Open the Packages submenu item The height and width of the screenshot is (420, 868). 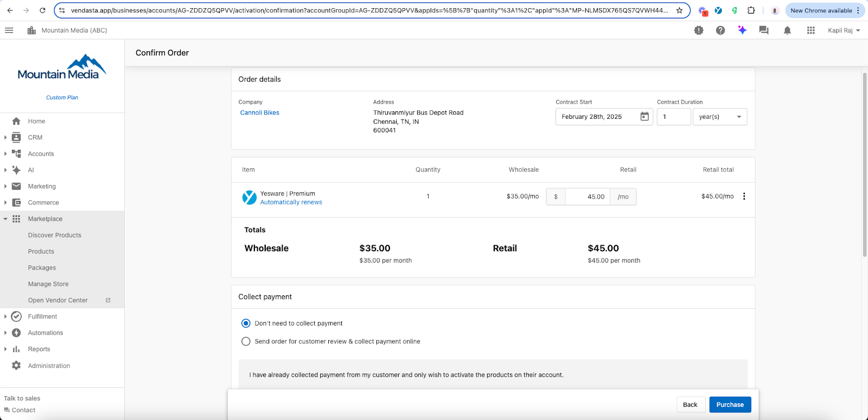click(x=42, y=268)
